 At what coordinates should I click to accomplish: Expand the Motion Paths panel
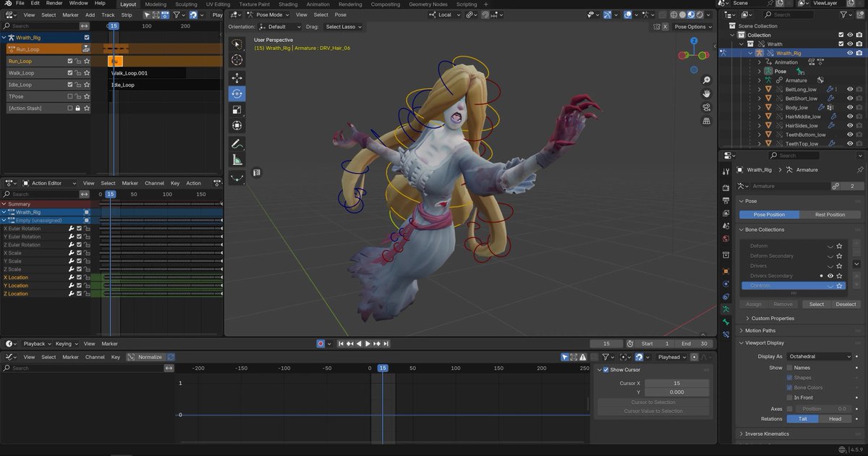tap(761, 331)
